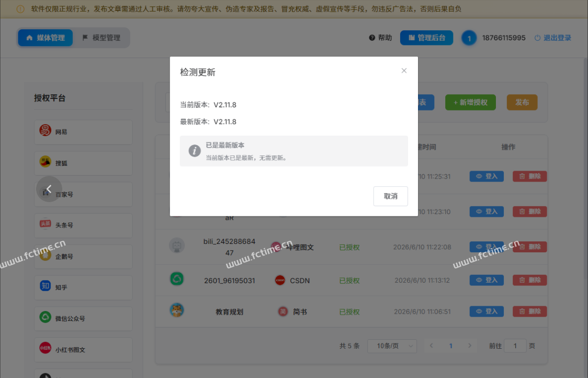Click the 取消 button in the dialog

390,196
